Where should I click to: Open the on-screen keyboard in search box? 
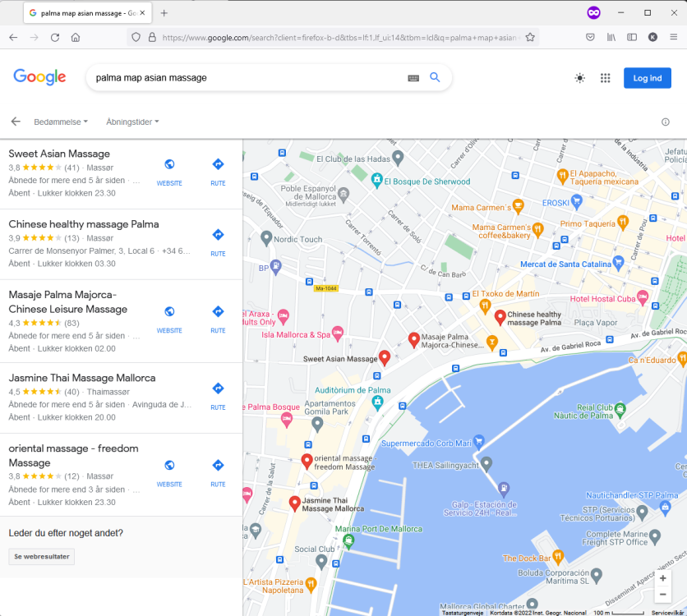(413, 78)
